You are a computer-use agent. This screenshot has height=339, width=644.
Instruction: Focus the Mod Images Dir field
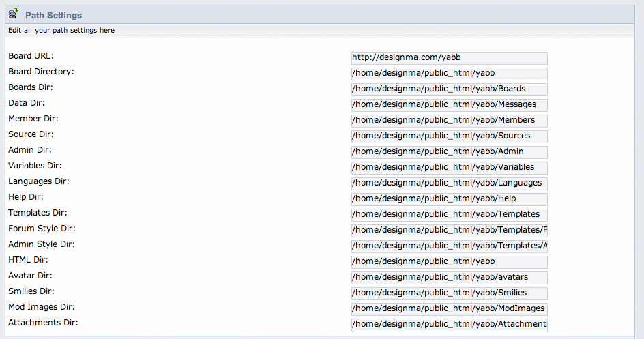(x=449, y=309)
